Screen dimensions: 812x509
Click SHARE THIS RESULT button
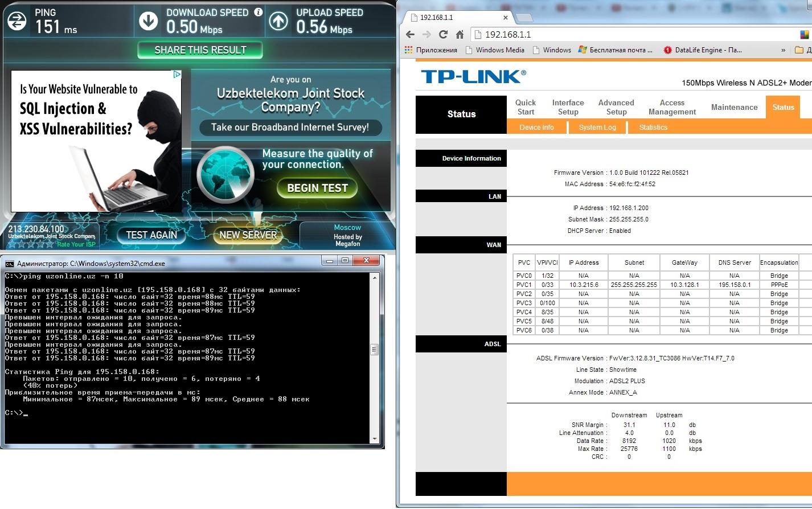(200, 50)
